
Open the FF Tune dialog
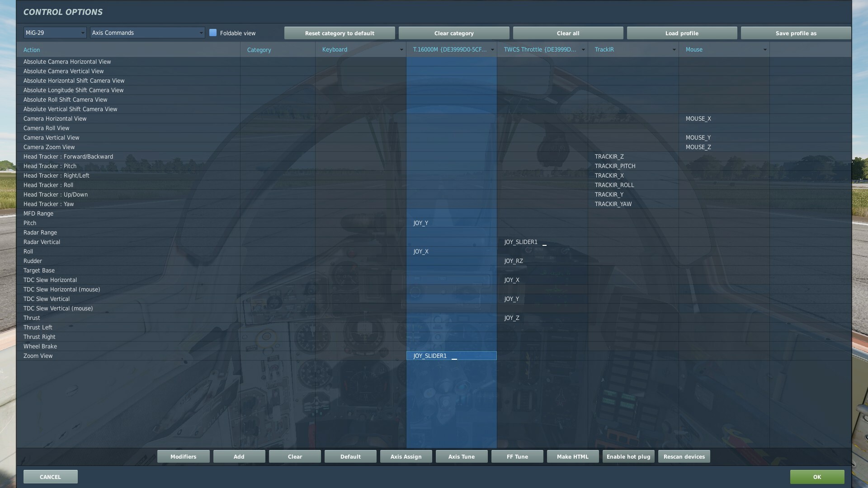(517, 456)
